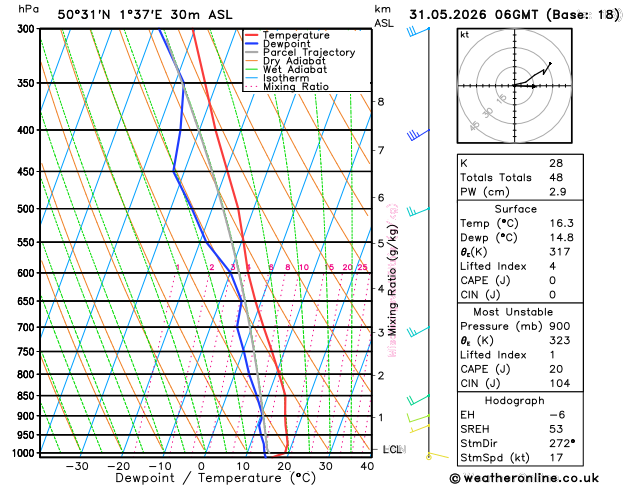Image resolution: width=629 pixels, height=486 pixels.
Task: Click the 40 °C temperature axis label
Action: tap(367, 466)
